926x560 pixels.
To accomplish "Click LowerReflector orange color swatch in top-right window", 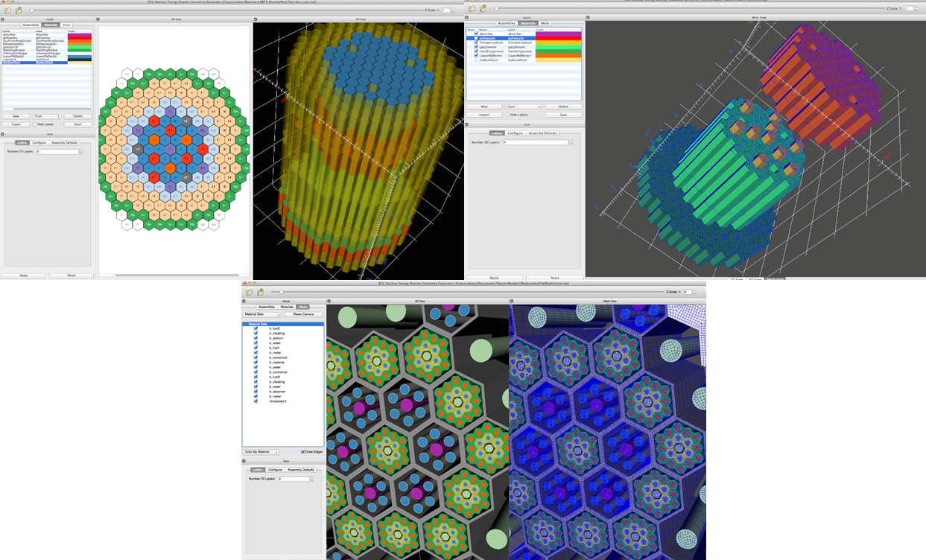I will pos(559,56).
